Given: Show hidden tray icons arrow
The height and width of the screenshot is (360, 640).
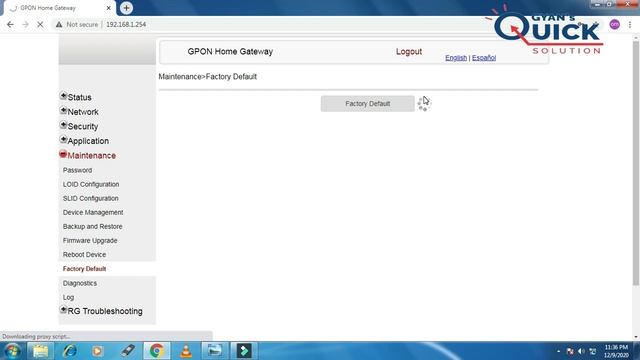Looking at the screenshot, I should point(558,351).
